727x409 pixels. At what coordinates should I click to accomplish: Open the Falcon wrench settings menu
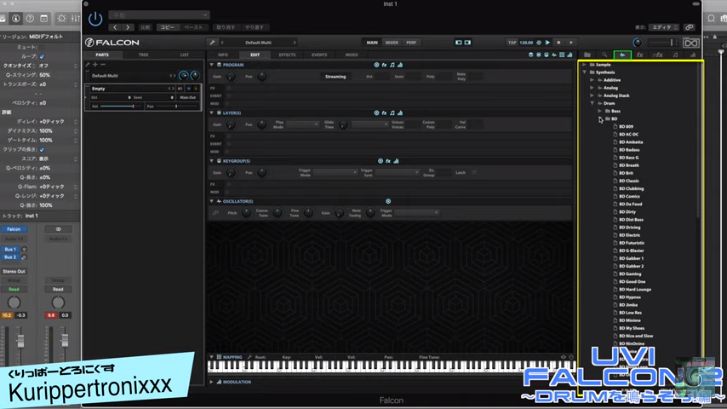[x=212, y=43]
